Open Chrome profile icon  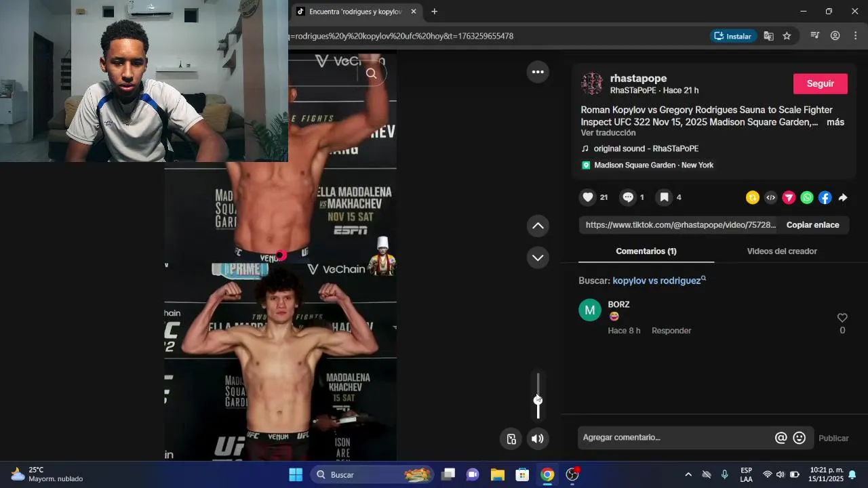(x=835, y=36)
